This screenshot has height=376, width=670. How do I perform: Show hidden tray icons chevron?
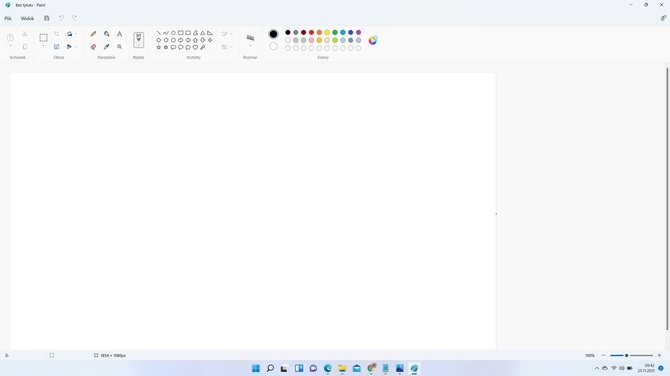point(597,368)
